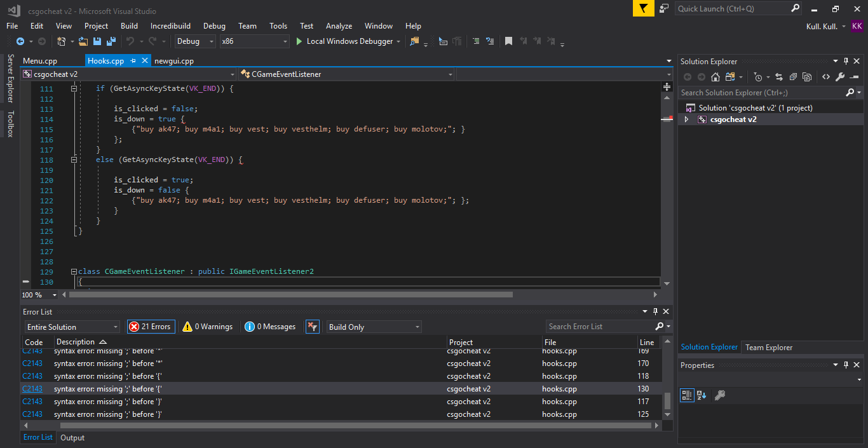
Task: Click Show All Files icon in Solution Explorer
Action: coord(807,77)
